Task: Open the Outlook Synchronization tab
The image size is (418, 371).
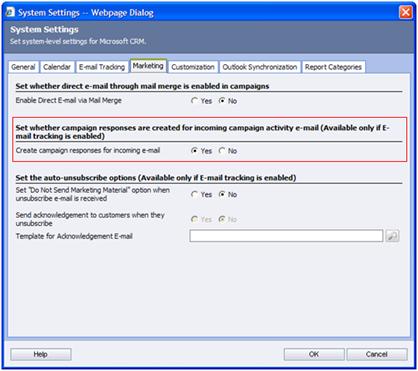Action: pos(260,67)
